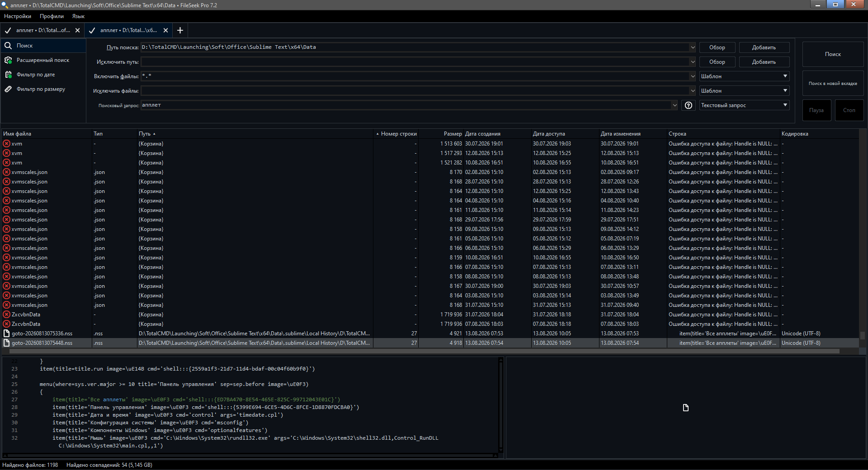
Task: Click the FileSeek app icon in title bar
Action: 5,5
